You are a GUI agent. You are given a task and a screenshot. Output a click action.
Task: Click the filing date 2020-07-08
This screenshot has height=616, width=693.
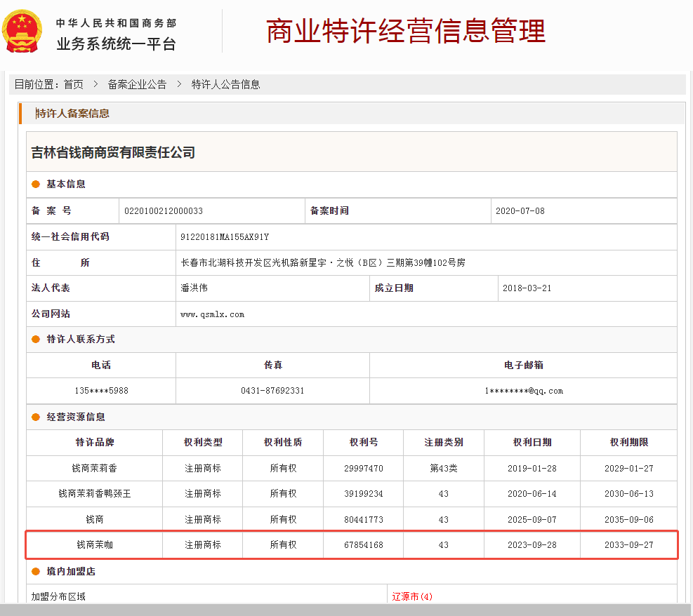tap(520, 211)
